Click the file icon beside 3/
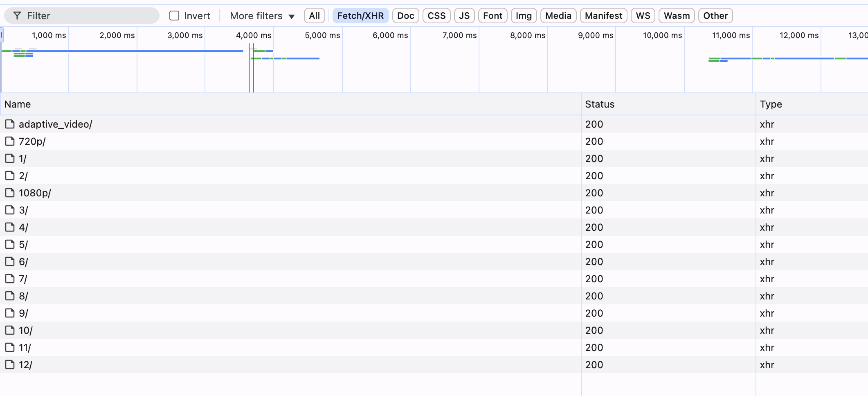Viewport: 868px width, 396px height. (x=9, y=210)
